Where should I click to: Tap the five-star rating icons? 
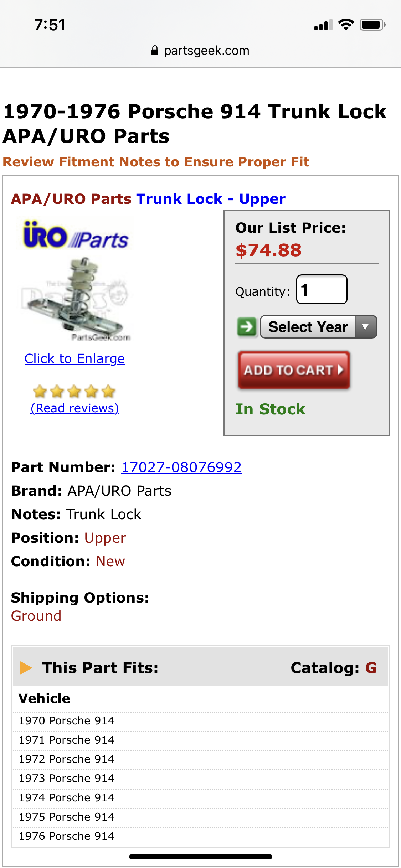tap(74, 391)
